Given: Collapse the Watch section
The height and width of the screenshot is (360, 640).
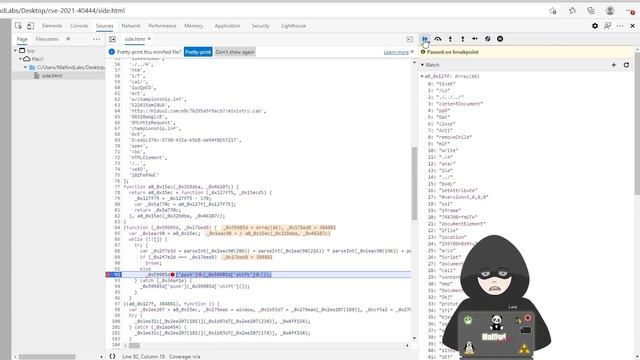Looking at the screenshot, I should 422,65.
